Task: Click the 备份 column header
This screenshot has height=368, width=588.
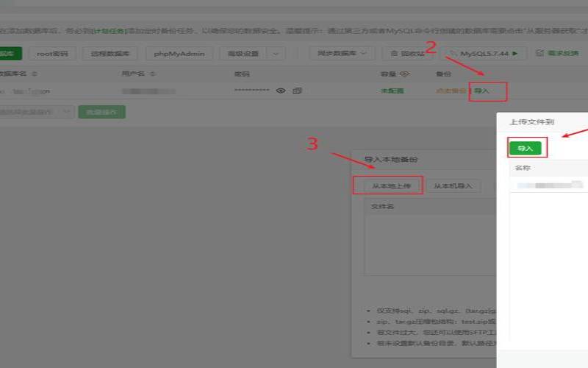Action: click(x=444, y=74)
